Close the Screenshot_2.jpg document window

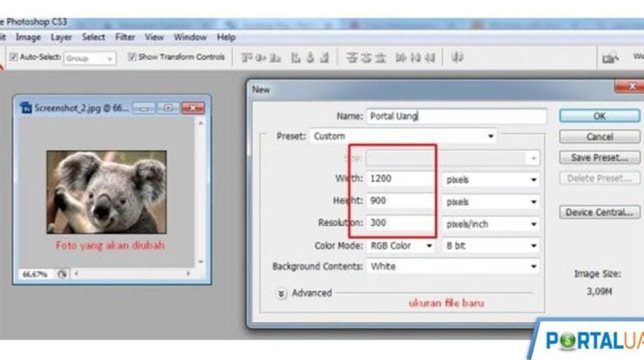click(193, 108)
